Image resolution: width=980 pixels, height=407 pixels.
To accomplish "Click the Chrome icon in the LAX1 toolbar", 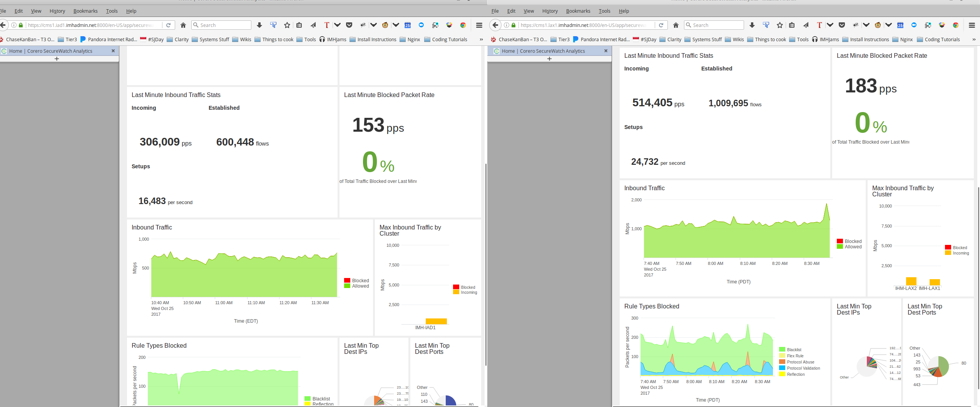I will click(955, 25).
